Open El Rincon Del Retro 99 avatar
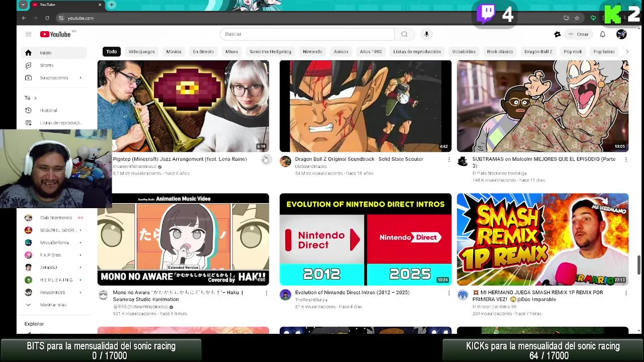Image resolution: width=644 pixels, height=362 pixels. pyautogui.click(x=462, y=295)
